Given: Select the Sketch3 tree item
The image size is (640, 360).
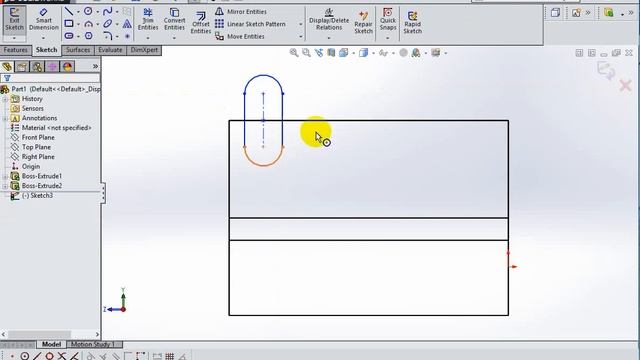Looking at the screenshot, I should coord(32,196).
